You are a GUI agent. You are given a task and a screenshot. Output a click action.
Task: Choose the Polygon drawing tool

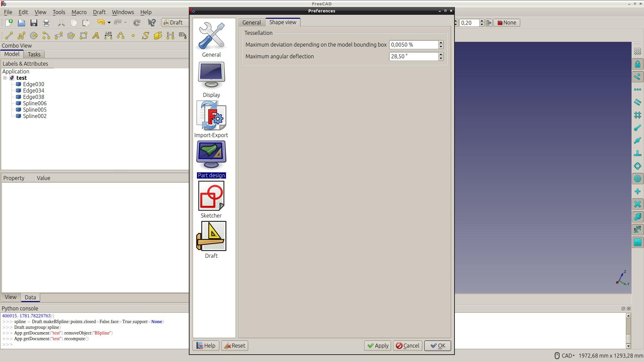(71, 36)
